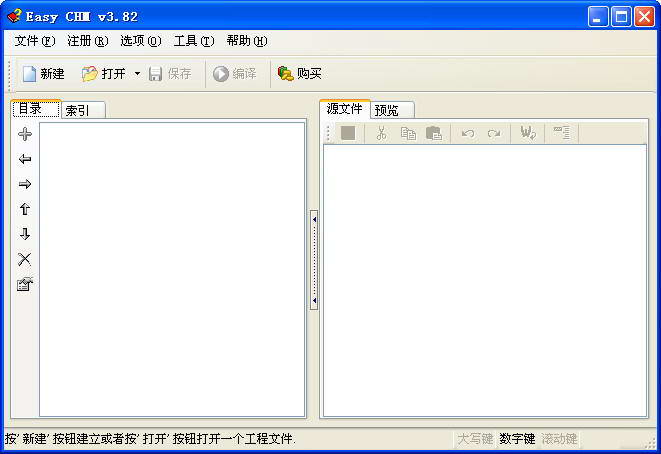661x454 pixels.
Task: Click the scissors cut icon
Action: (x=382, y=133)
